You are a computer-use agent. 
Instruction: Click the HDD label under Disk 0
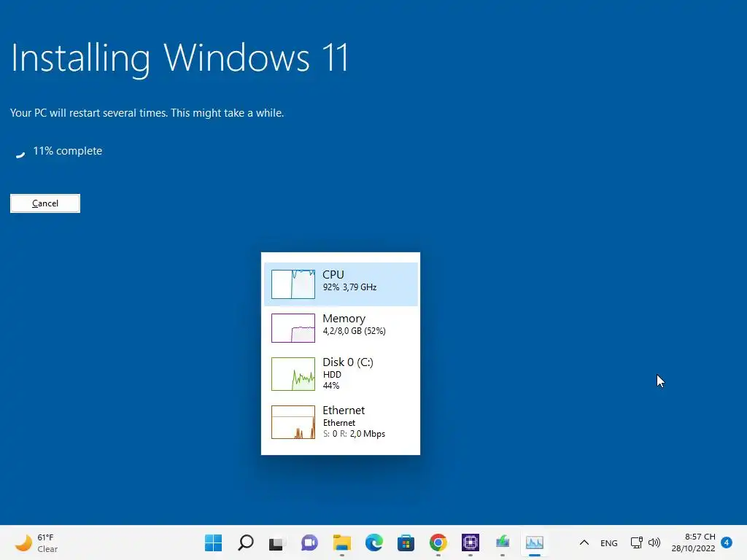(332, 375)
